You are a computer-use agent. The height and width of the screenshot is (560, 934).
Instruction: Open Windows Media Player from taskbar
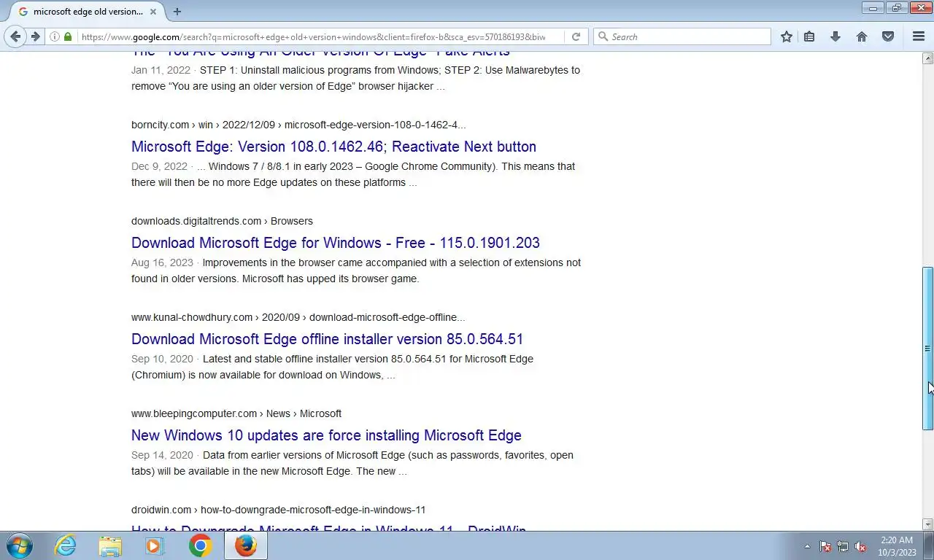[155, 545]
